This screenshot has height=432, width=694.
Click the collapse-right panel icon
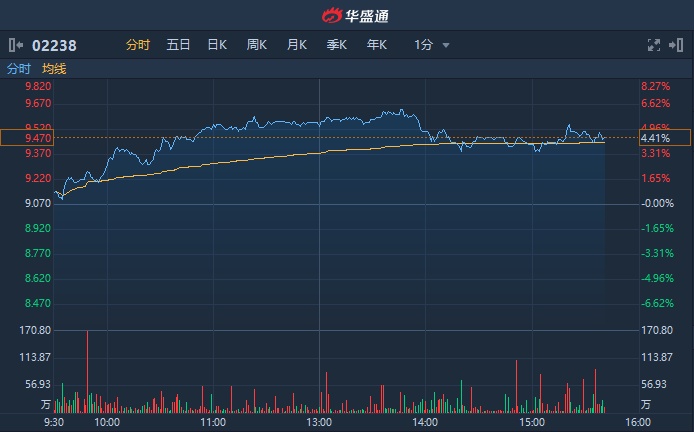pos(678,45)
